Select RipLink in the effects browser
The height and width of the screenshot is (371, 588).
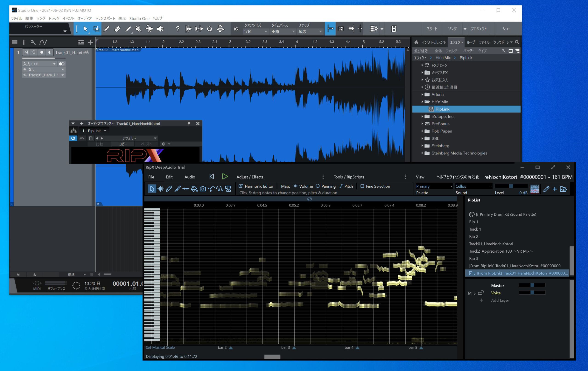[466, 109]
